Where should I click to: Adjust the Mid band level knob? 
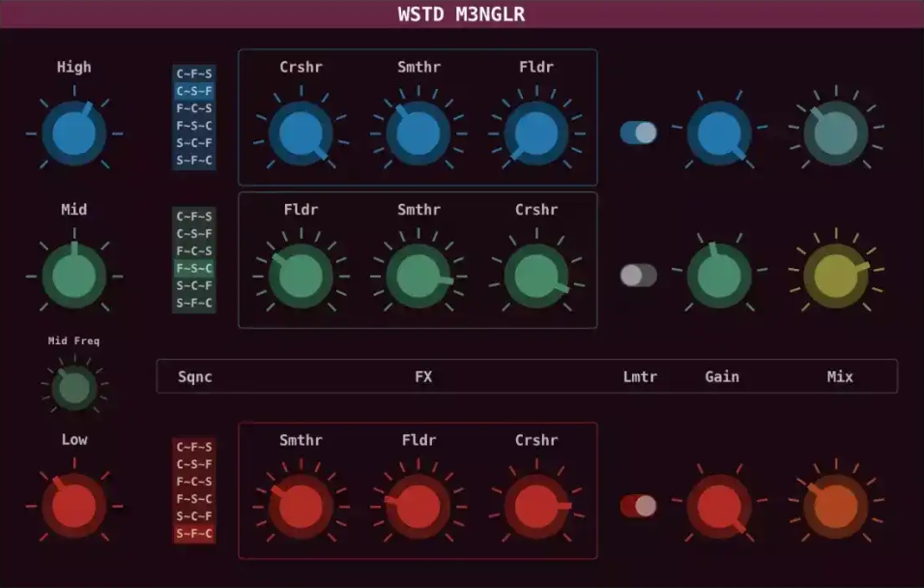[x=74, y=275]
